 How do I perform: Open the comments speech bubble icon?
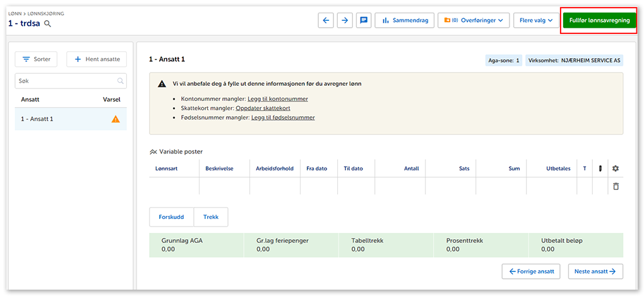coord(364,20)
